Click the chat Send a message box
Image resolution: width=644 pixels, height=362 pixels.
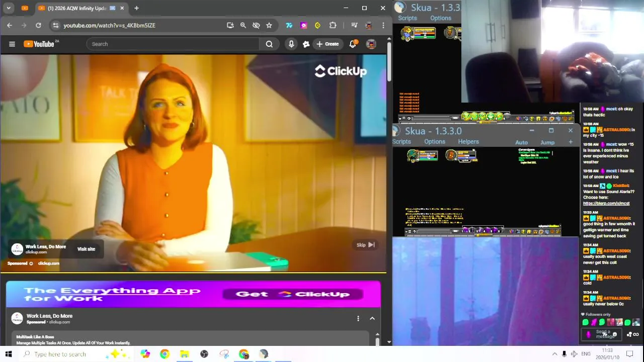[603, 334]
